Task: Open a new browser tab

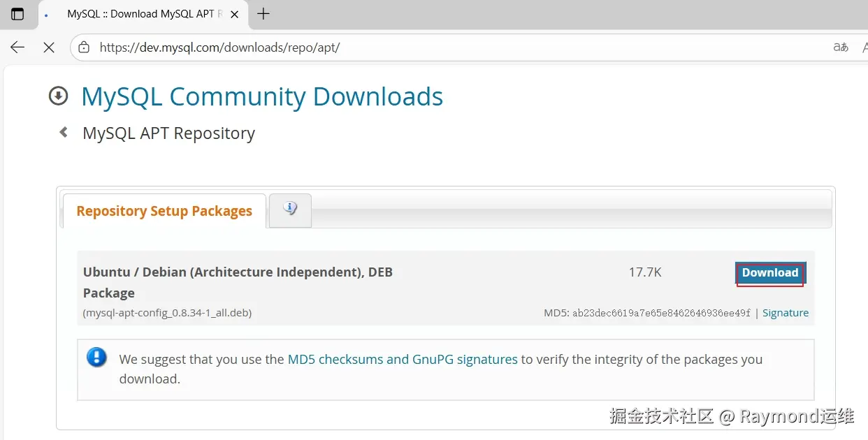Action: click(263, 14)
